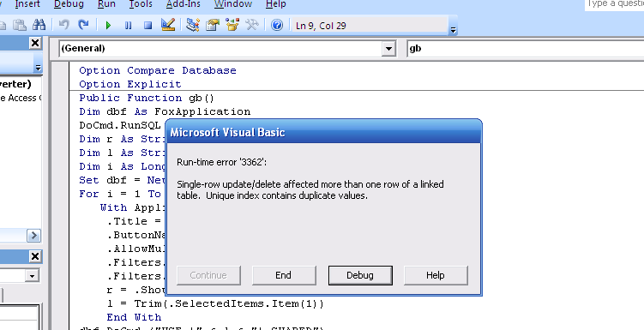Click the Redo arrow icon

click(x=83, y=26)
